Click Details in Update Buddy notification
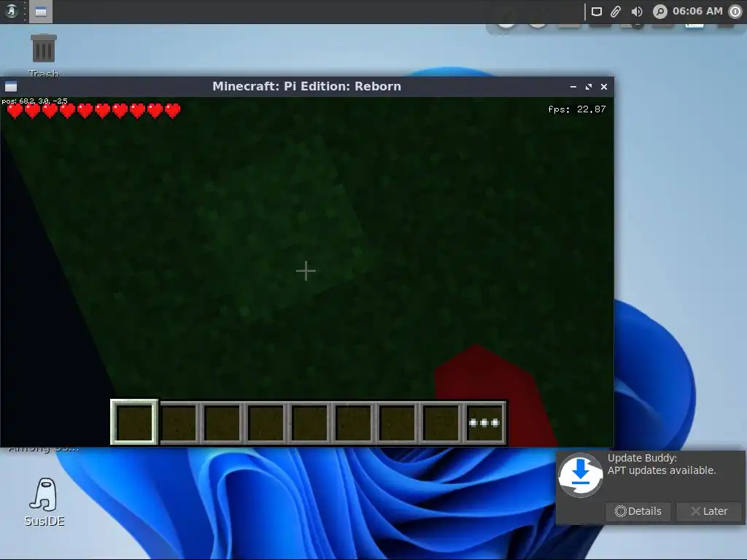This screenshot has width=747, height=560. [x=638, y=511]
